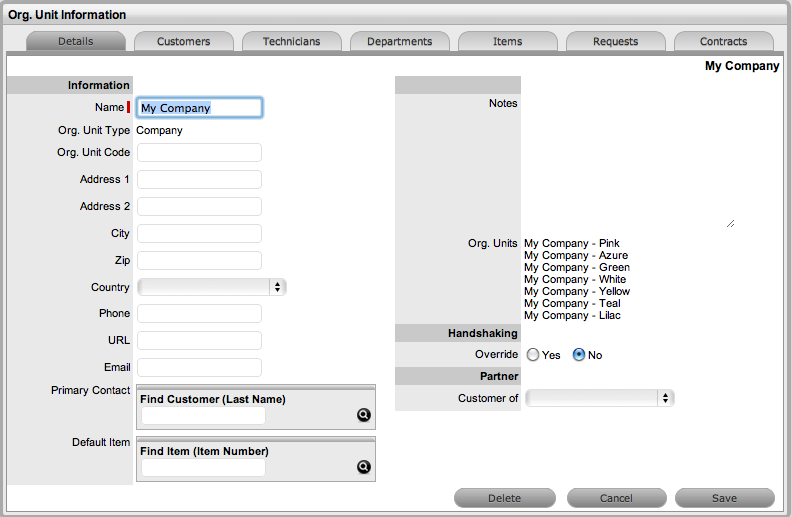
Task: Select My Company - Azure org unit
Action: point(576,256)
